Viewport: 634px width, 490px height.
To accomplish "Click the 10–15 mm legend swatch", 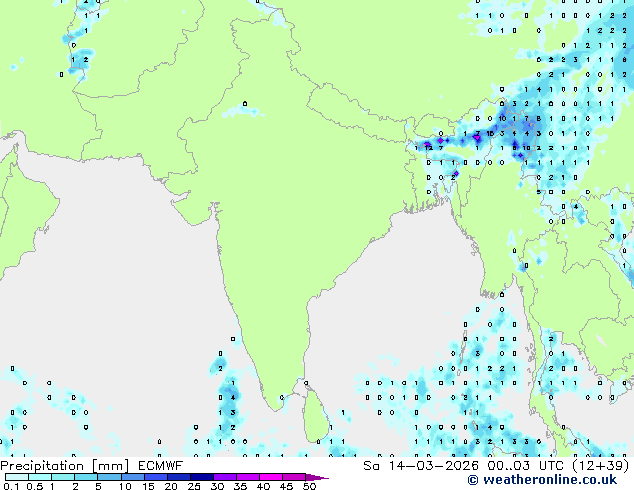I will 132,477.
